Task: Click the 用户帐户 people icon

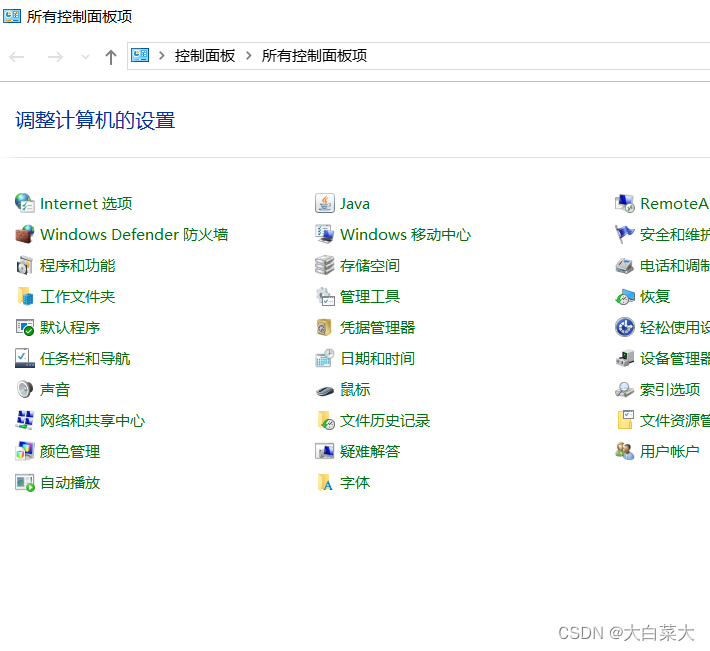Action: (x=625, y=451)
